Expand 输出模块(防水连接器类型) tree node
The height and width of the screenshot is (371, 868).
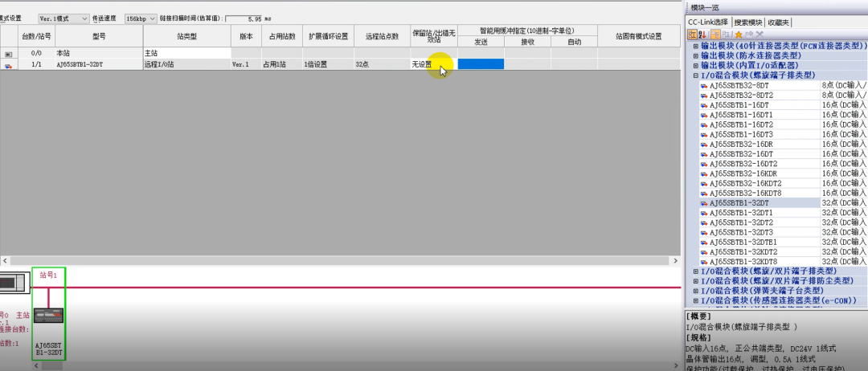[696, 56]
